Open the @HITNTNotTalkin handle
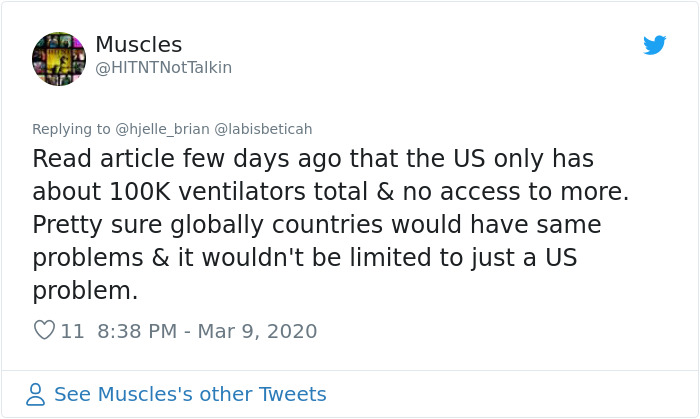The image size is (700, 419). click(163, 67)
